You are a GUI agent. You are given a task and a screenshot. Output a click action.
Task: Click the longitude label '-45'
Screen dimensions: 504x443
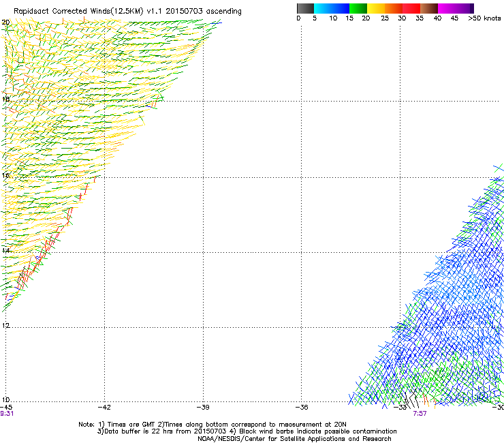[6, 408]
